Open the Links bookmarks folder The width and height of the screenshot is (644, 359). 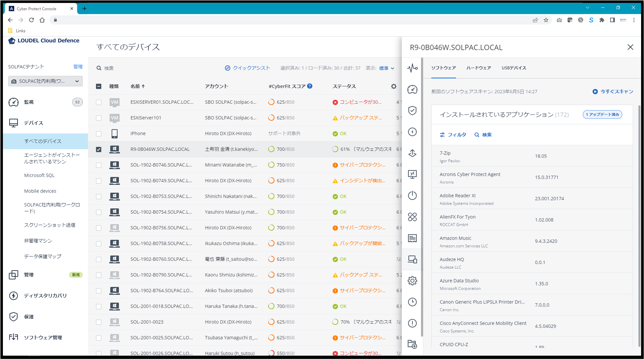[x=17, y=31]
